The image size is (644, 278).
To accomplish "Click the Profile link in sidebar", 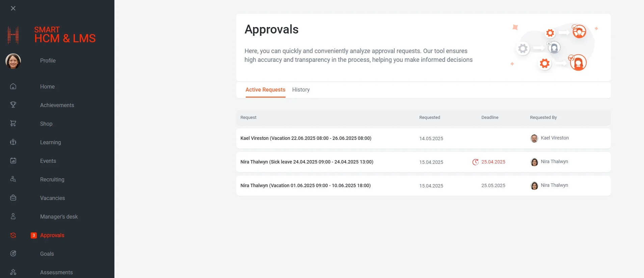I will (48, 61).
